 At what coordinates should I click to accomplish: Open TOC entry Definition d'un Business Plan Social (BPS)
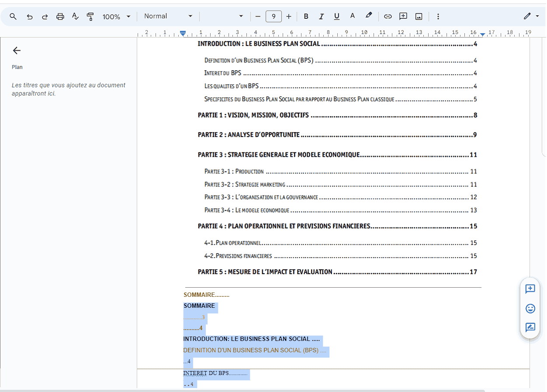point(340,61)
